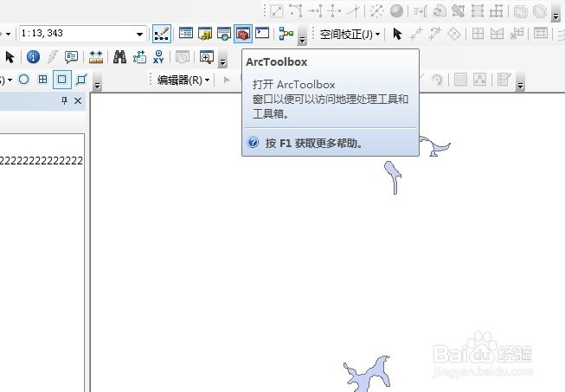This screenshot has width=565, height=392.
Task: Select the Identify tool
Action: [x=33, y=57]
